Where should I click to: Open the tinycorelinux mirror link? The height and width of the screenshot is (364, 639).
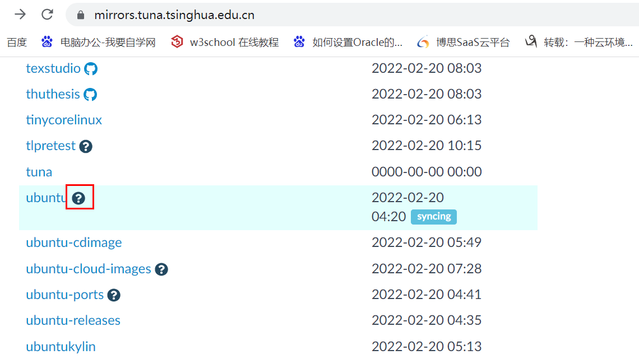click(x=64, y=120)
